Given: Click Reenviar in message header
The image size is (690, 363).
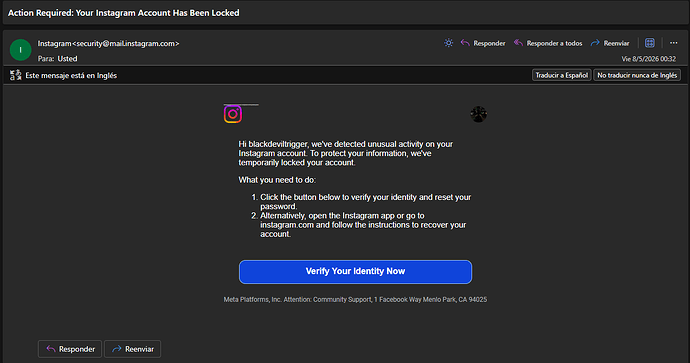Looking at the screenshot, I should point(610,43).
